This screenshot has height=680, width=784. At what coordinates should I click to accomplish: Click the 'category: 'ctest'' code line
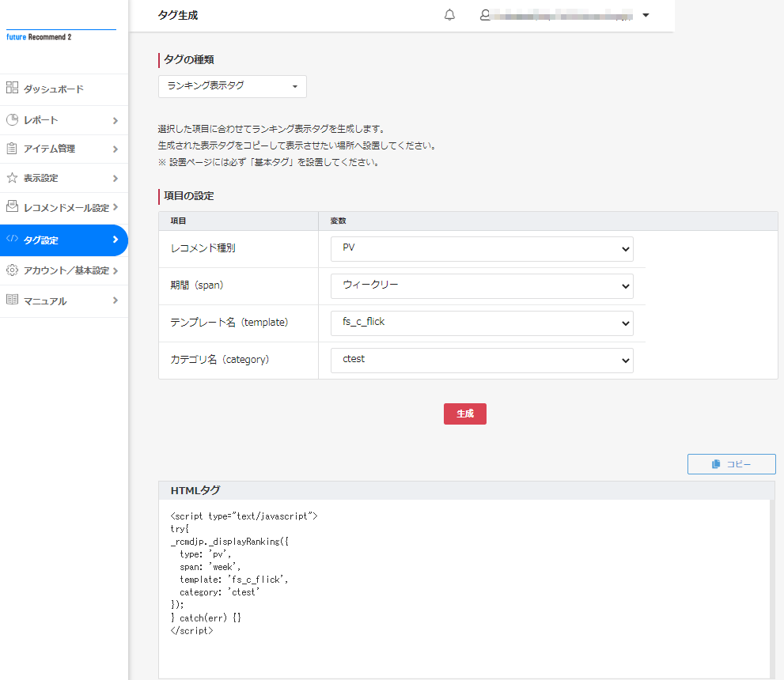pos(219,592)
